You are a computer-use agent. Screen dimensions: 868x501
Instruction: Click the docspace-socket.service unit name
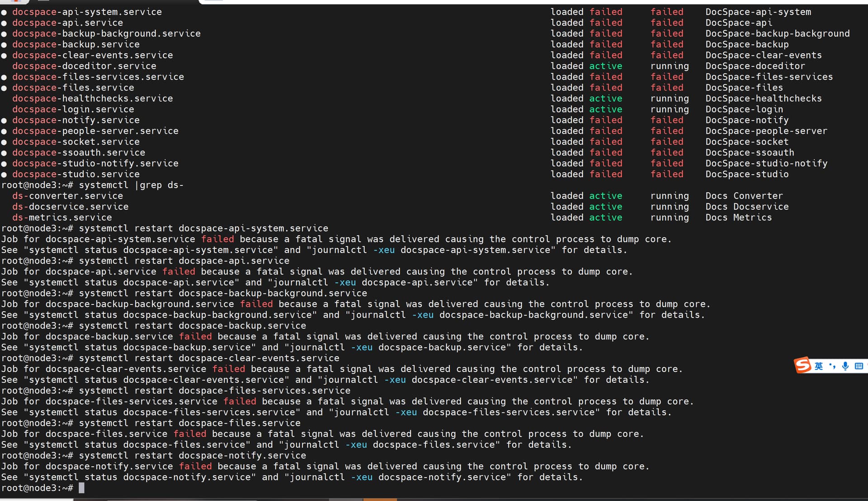coord(76,142)
